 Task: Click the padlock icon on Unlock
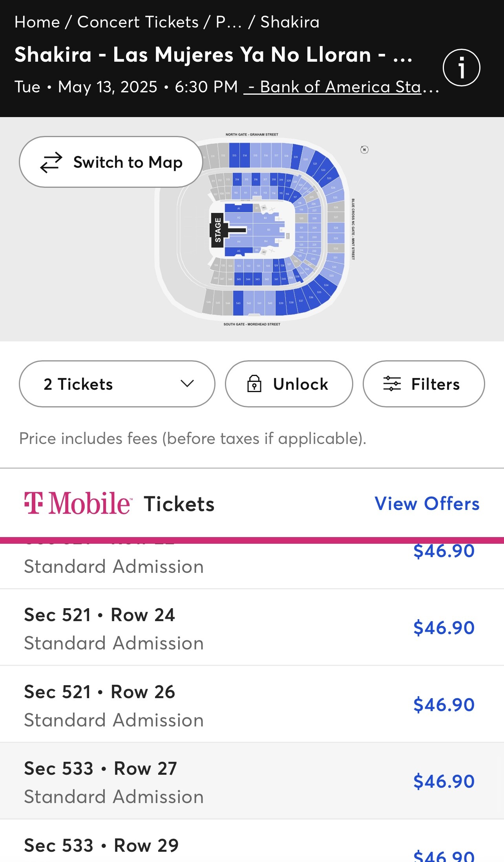(x=254, y=384)
